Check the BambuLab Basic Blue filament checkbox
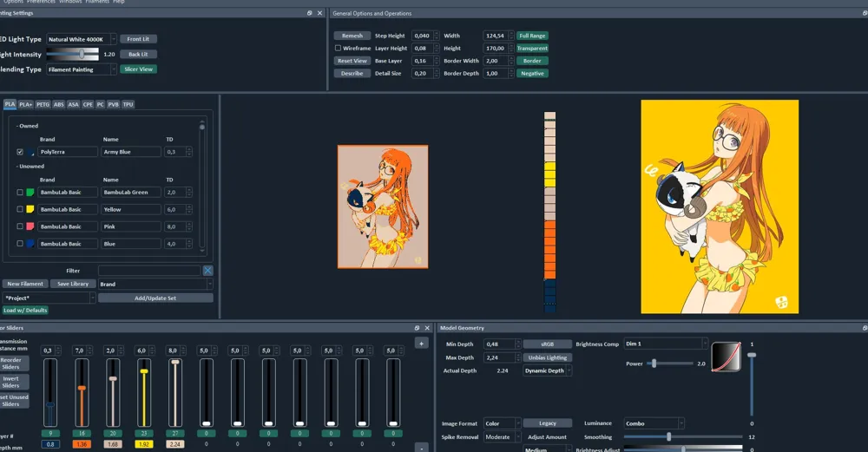Screen dimensions: 868x452 tap(20, 244)
